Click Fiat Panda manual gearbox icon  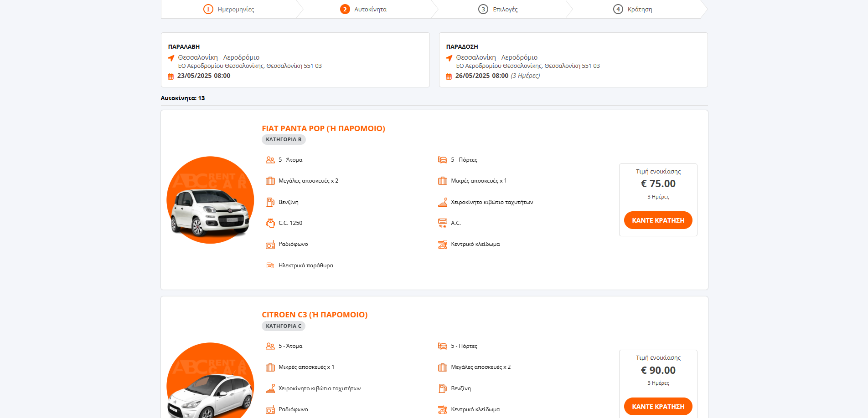coord(443,202)
